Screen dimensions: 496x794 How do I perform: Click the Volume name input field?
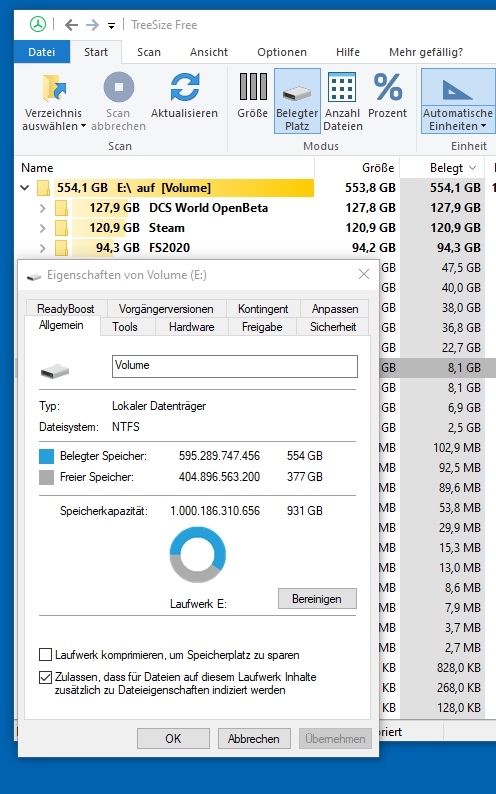[x=235, y=366]
